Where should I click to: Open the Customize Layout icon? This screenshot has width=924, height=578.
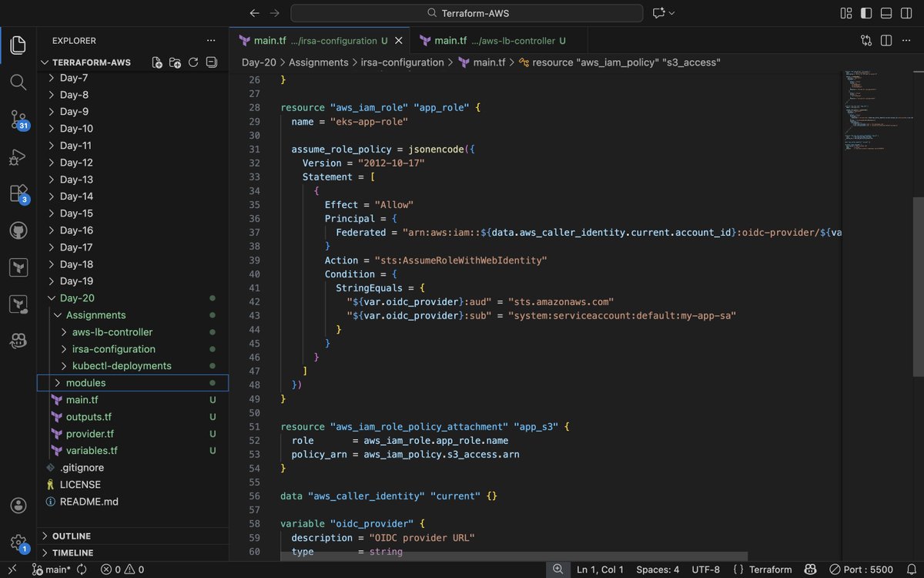[x=846, y=13]
